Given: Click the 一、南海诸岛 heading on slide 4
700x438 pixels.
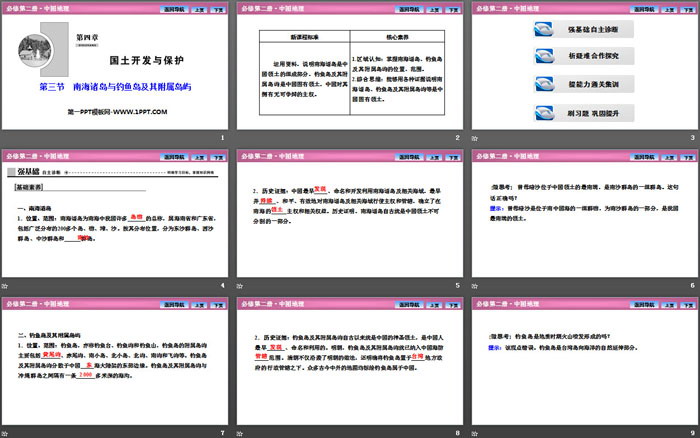Looking at the screenshot, I should click(34, 208).
